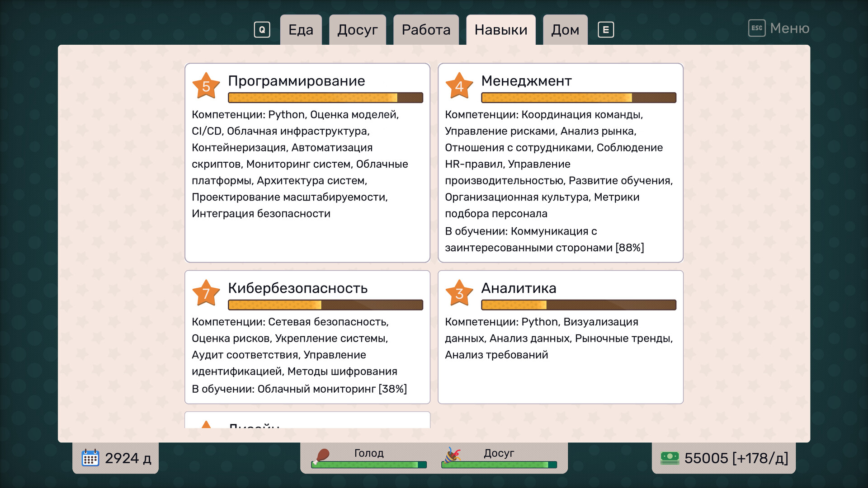Open the Работа tab

pos(426,30)
